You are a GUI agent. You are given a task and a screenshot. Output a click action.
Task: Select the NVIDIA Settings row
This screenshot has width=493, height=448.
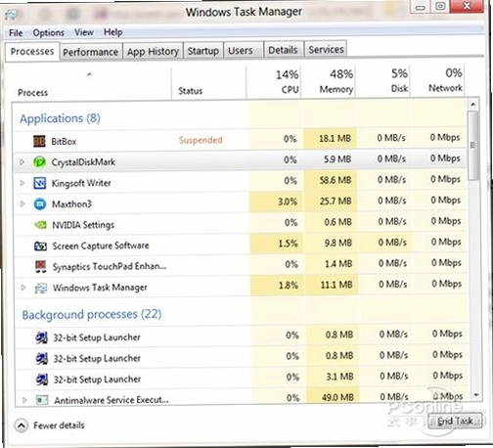point(242,224)
